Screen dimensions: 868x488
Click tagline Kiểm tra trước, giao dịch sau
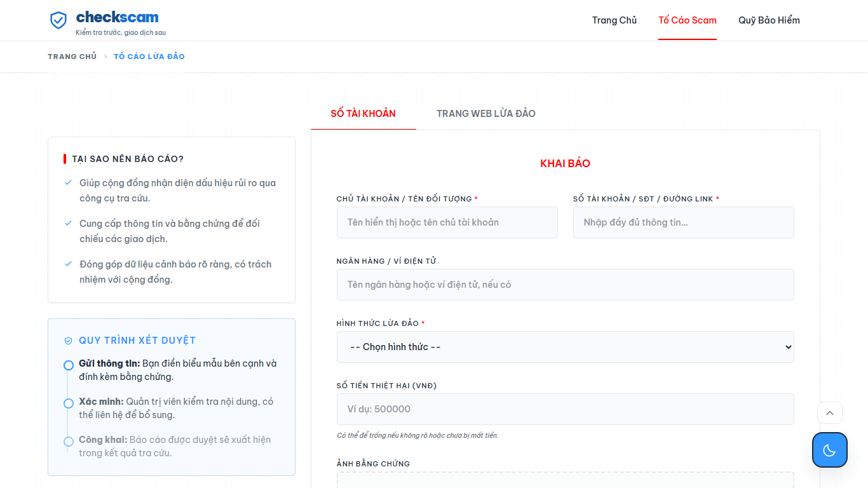[x=121, y=32]
